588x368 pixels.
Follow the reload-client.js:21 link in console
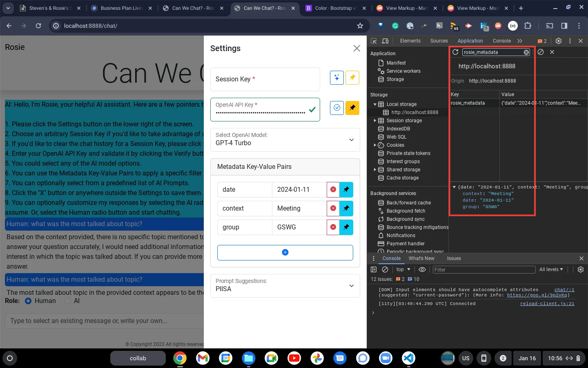point(547,303)
